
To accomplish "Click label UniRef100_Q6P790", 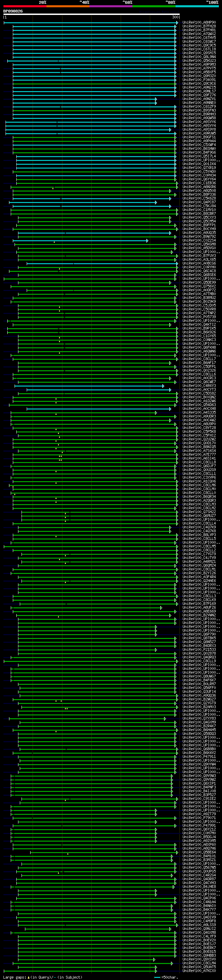I will click(199, 634).
